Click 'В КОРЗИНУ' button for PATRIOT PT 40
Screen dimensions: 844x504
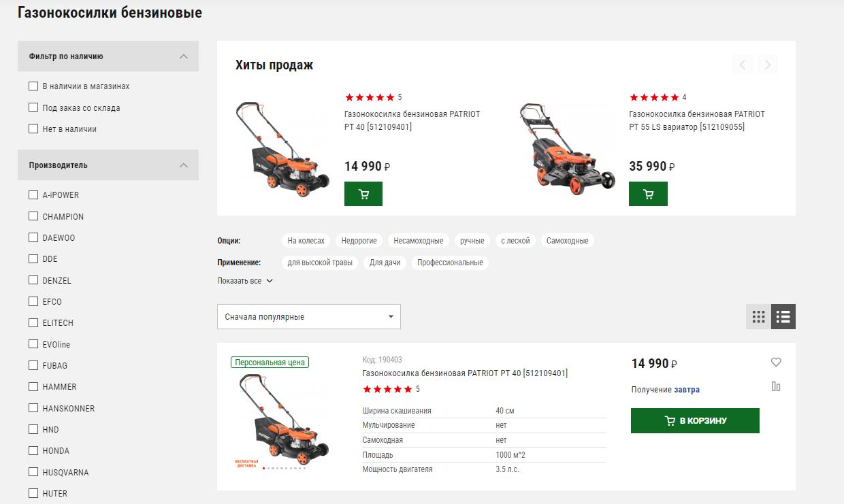click(695, 420)
